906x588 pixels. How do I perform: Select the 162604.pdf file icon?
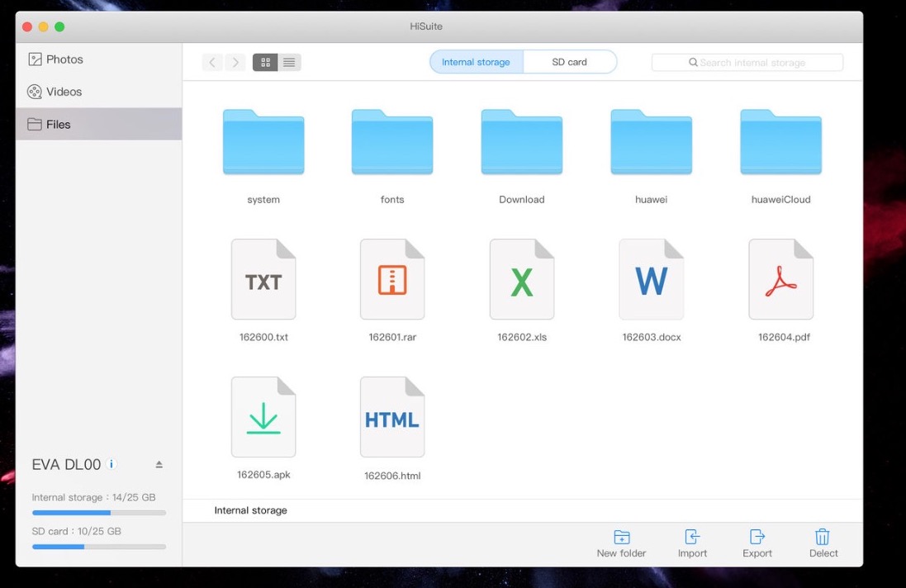780,279
